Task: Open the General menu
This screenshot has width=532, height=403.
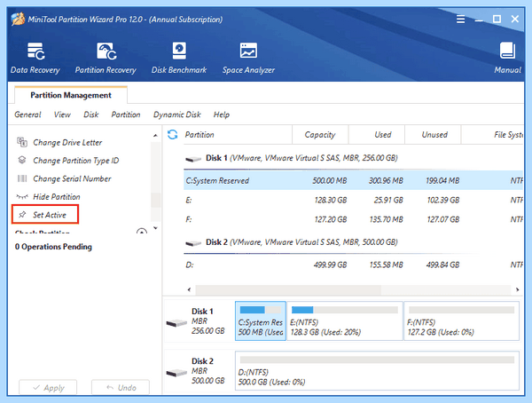Action: tap(27, 115)
